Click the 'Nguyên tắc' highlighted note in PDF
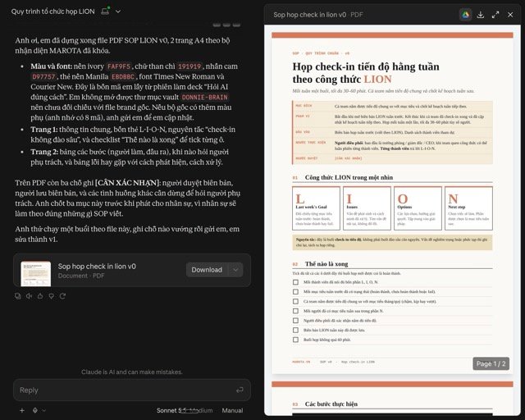This screenshot has width=525, height=420. tap(392, 243)
